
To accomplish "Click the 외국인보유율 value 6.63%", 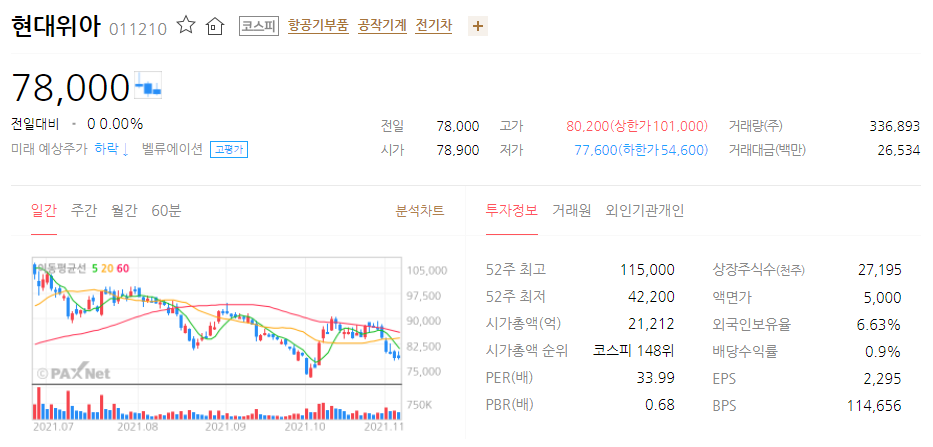I will click(881, 324).
